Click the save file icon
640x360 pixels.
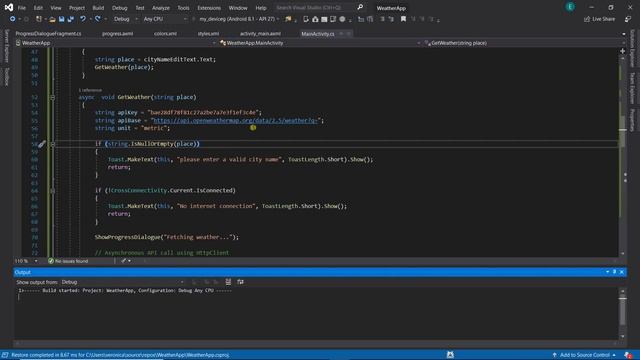pyautogui.click(x=62, y=19)
